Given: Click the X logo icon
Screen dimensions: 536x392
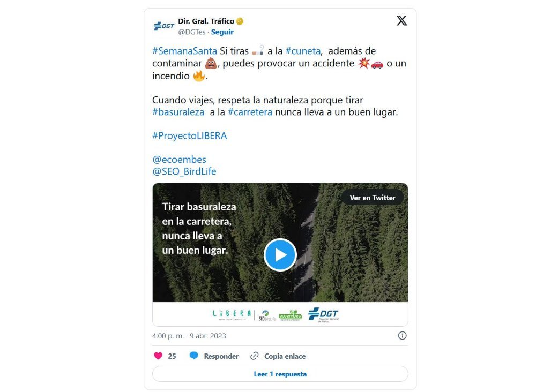Looking at the screenshot, I should tap(401, 20).
